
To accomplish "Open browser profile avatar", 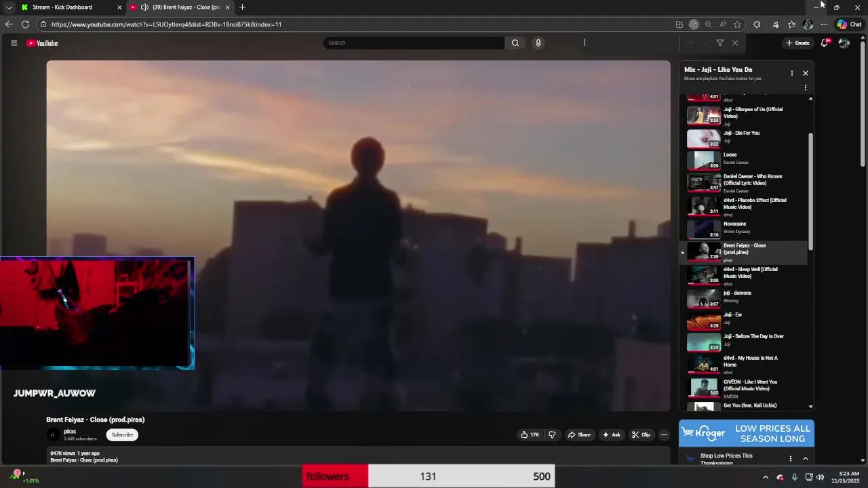I will point(808,24).
